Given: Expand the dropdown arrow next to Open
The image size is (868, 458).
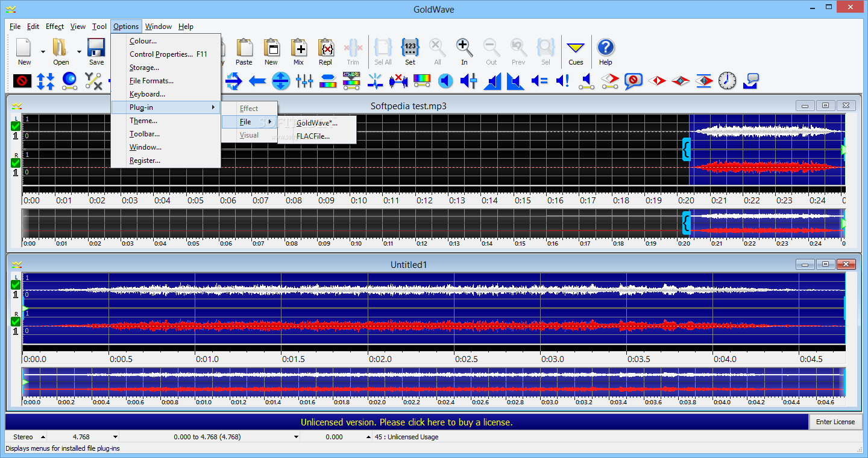Looking at the screenshot, I should coord(79,52).
